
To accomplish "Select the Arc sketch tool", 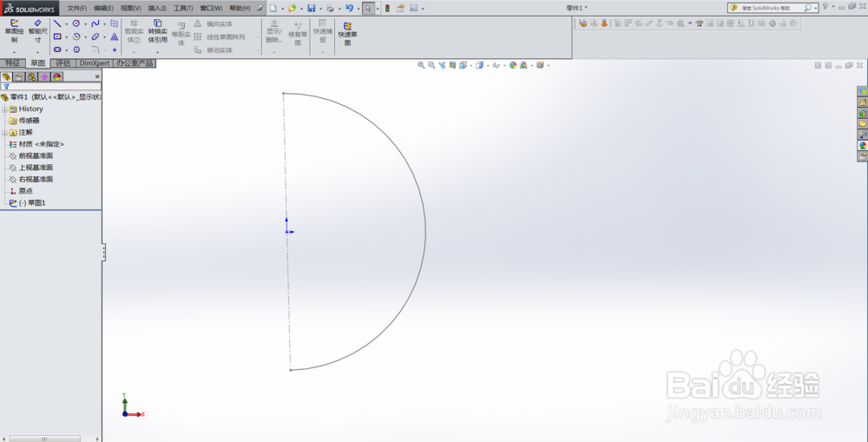I will (76, 36).
